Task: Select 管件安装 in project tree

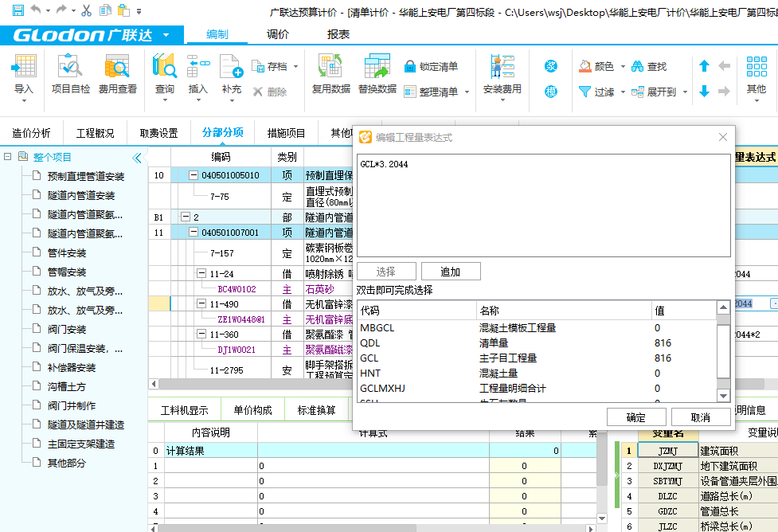Action: (67, 252)
